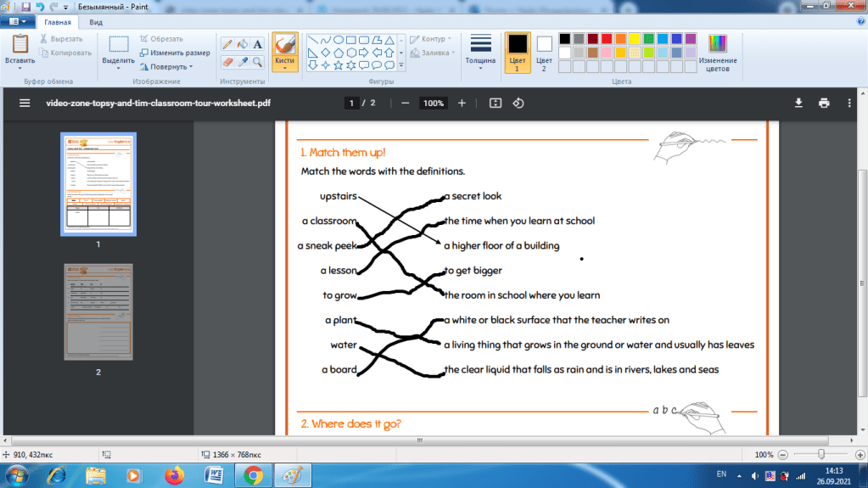Pick the Color picker eyedropper tool

coord(243,62)
